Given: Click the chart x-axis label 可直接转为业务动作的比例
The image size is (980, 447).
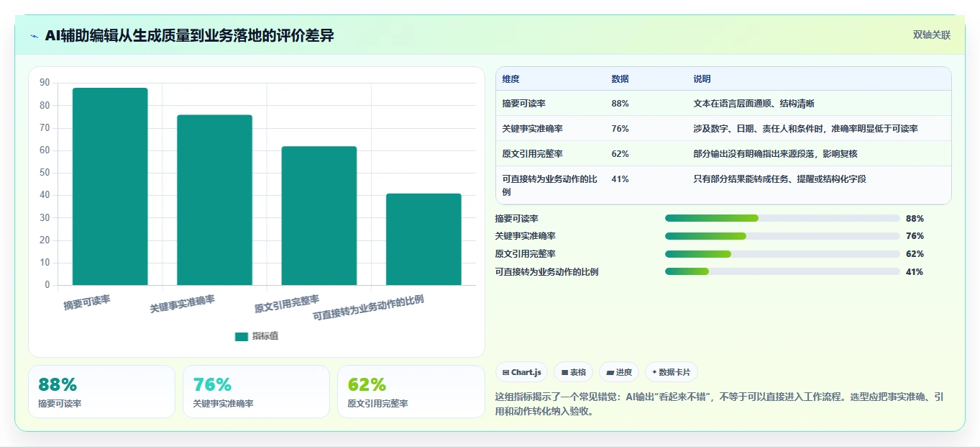Looking at the screenshot, I should (368, 308).
